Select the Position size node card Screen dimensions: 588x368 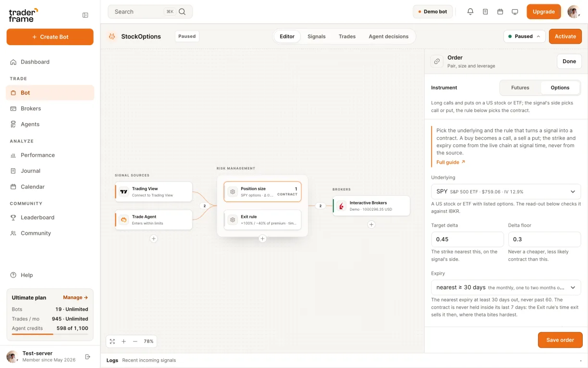pyautogui.click(x=262, y=191)
